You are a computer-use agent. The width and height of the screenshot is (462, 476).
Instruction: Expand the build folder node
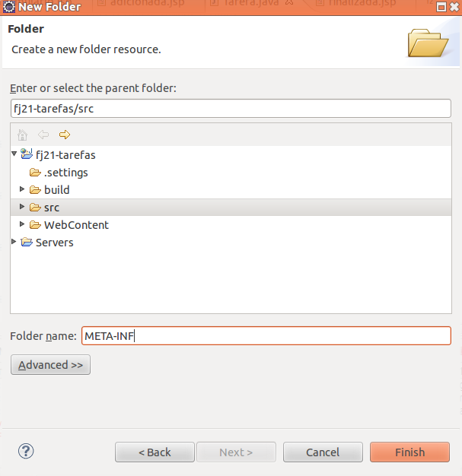22,189
